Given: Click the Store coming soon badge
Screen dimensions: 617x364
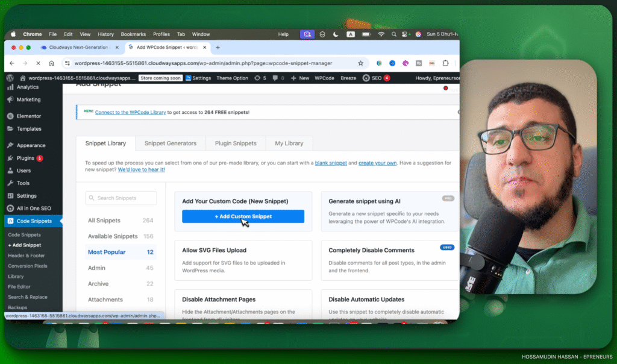Looking at the screenshot, I should tap(160, 78).
